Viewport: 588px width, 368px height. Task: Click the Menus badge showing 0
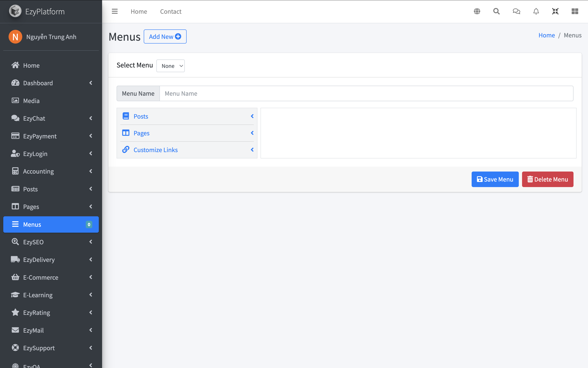(89, 224)
